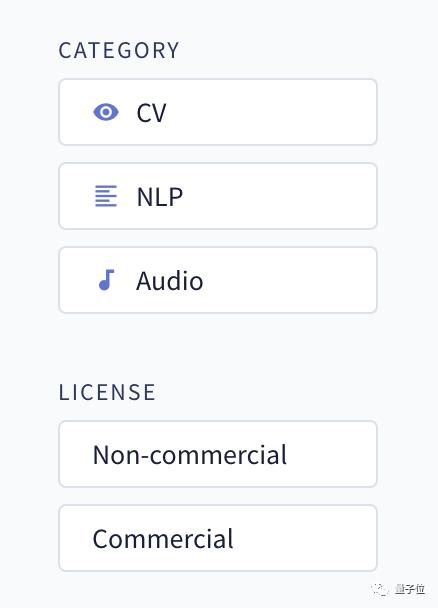
Task: Click the text-lines icon beside NLP
Action: (x=106, y=196)
